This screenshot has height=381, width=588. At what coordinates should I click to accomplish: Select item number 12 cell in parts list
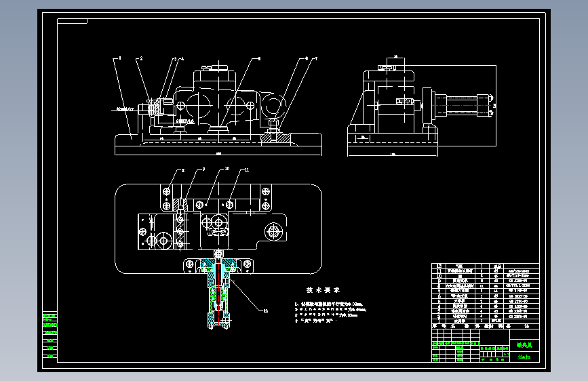[439, 266]
